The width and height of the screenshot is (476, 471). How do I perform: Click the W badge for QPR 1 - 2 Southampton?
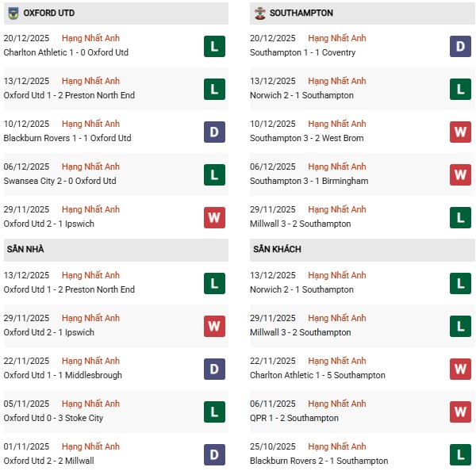tap(461, 412)
